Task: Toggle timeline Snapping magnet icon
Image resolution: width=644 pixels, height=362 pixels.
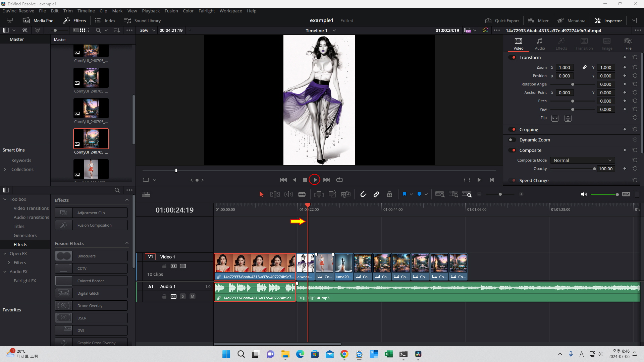Action: point(363,194)
